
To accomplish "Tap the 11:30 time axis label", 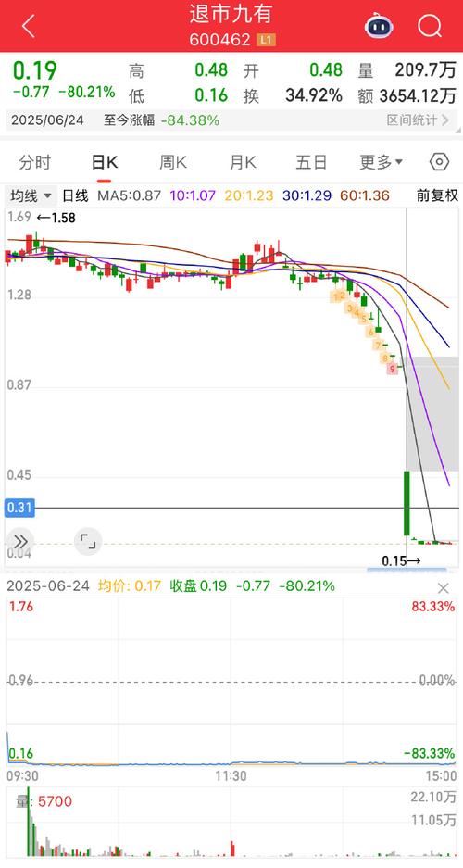I will tap(231, 775).
